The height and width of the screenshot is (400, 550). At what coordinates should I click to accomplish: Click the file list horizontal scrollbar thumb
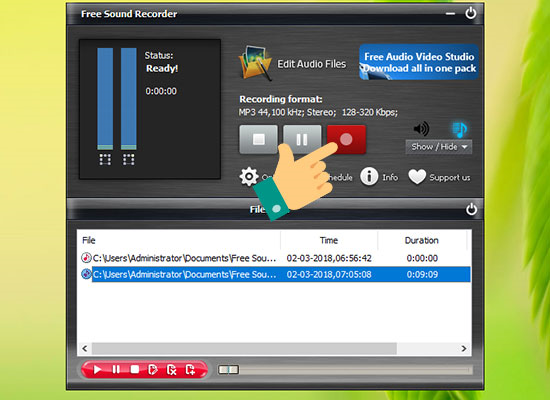(x=244, y=348)
